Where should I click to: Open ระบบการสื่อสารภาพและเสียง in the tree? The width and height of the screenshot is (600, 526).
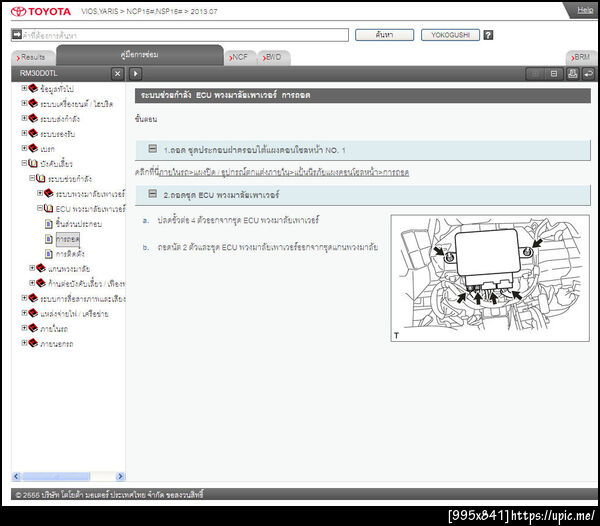pos(83,298)
